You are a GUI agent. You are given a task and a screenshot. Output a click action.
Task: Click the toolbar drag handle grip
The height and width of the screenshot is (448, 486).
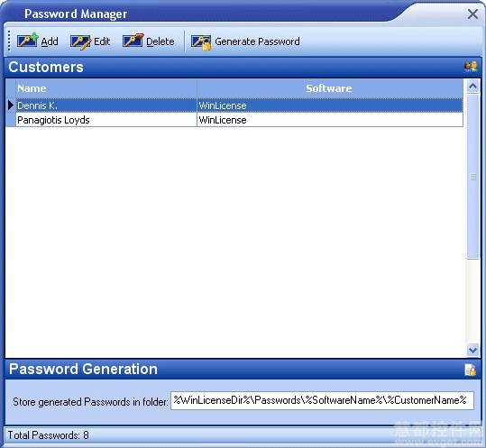click(9, 41)
